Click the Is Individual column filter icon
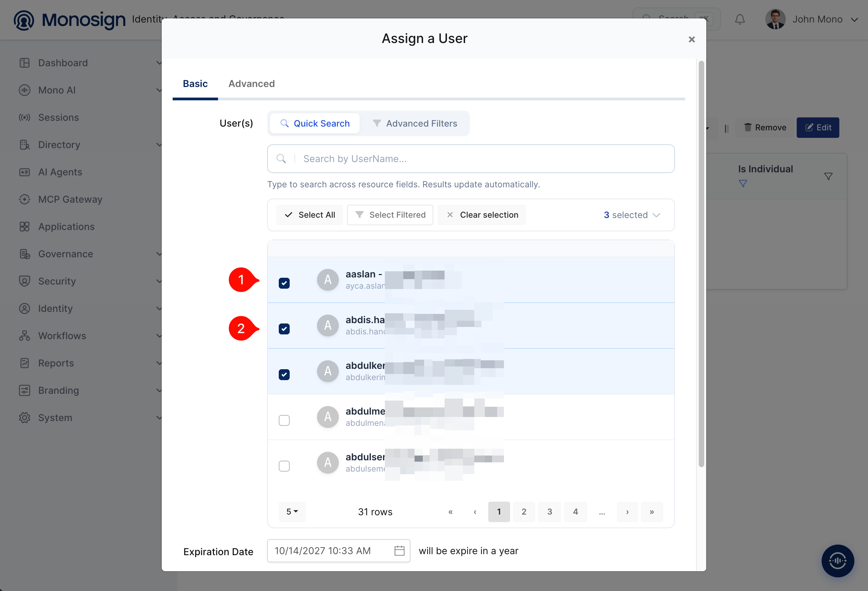The height and width of the screenshot is (591, 868). [x=828, y=176]
